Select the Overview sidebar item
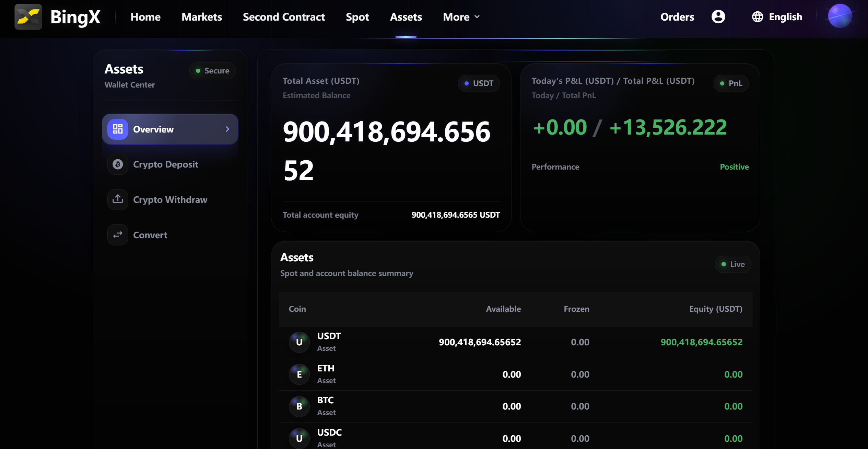 (x=170, y=129)
